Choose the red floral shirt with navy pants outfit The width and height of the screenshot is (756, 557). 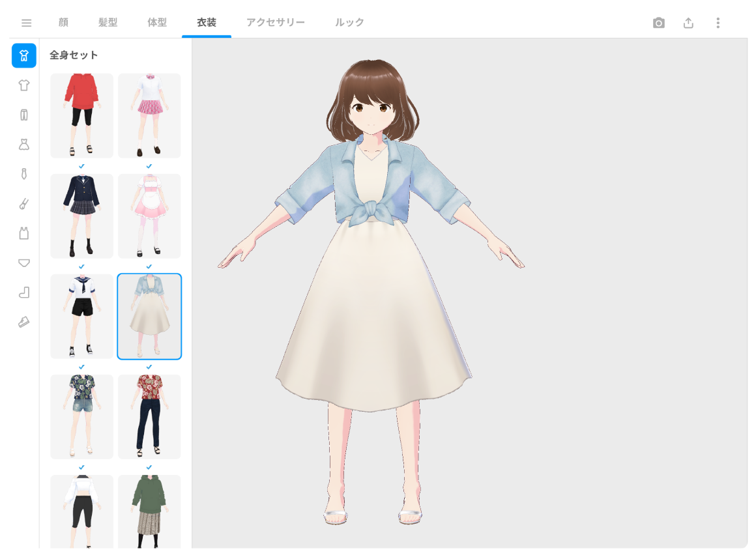click(x=149, y=416)
